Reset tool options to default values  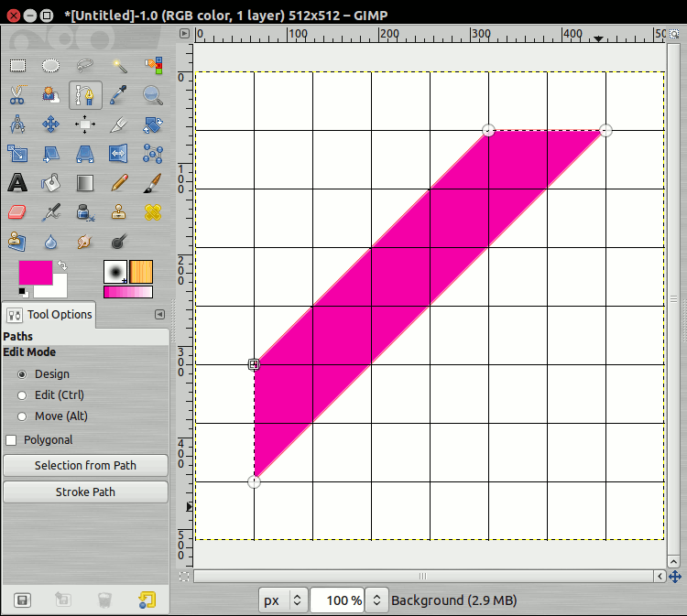pyautogui.click(x=147, y=600)
